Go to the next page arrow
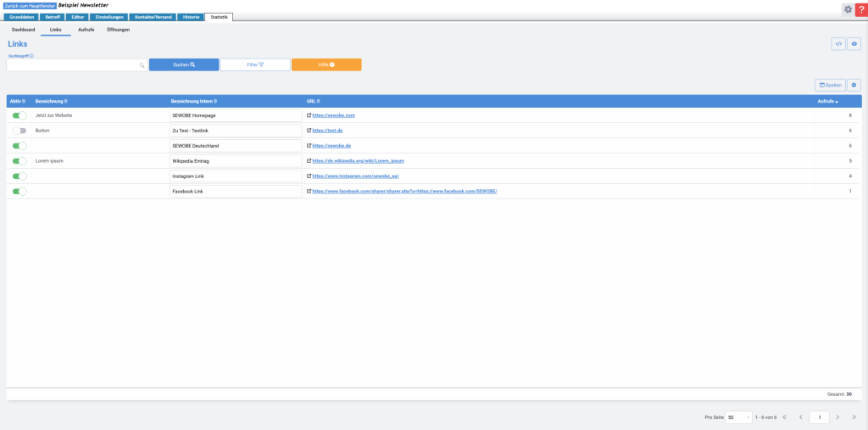The width and height of the screenshot is (868, 430). (837, 417)
